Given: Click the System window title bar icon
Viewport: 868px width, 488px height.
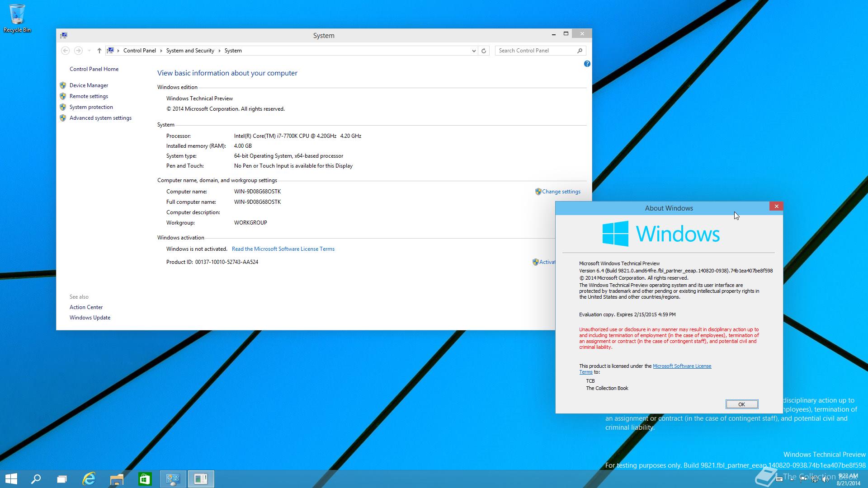Looking at the screenshot, I should (x=64, y=35).
